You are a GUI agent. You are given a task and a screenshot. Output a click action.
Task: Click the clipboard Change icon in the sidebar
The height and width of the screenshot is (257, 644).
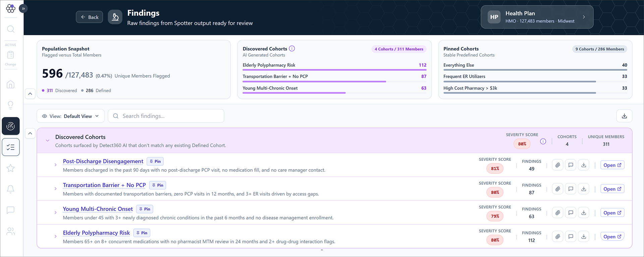pyautogui.click(x=10, y=55)
